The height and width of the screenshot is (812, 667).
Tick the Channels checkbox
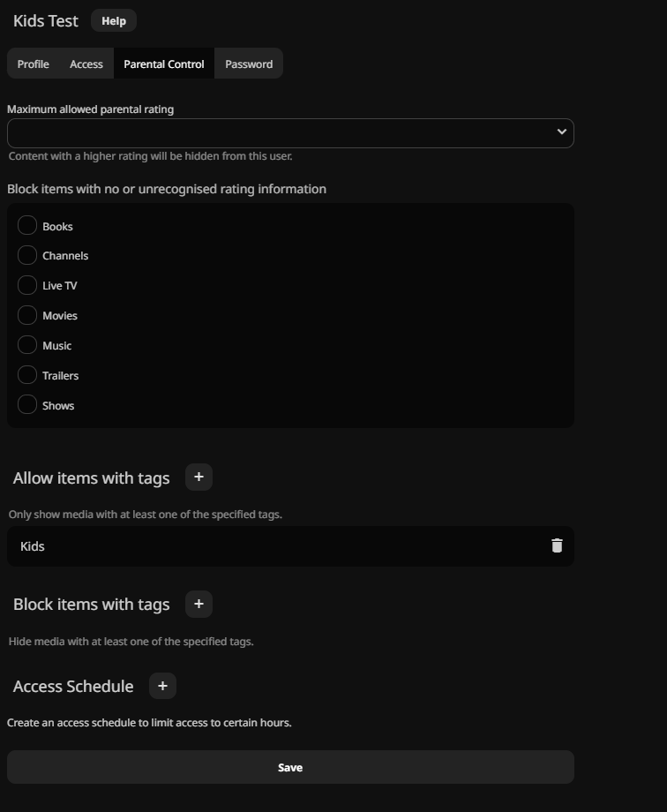(x=27, y=256)
